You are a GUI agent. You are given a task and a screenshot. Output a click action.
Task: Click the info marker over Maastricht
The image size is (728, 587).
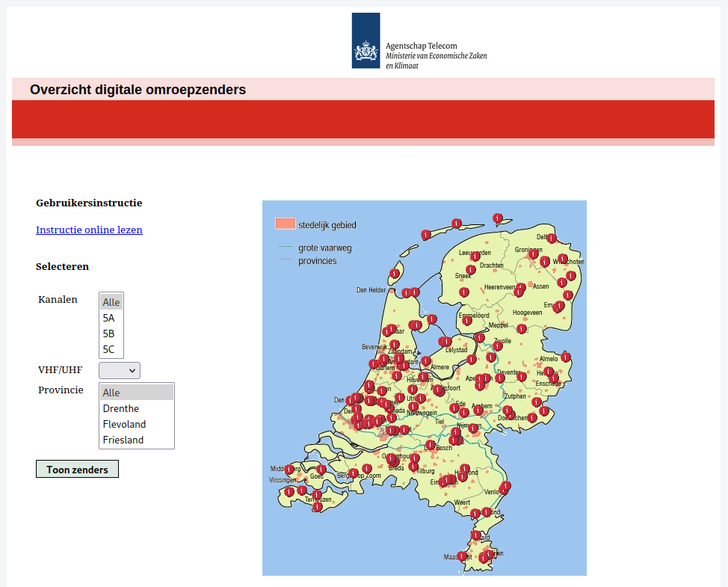pyautogui.click(x=463, y=556)
